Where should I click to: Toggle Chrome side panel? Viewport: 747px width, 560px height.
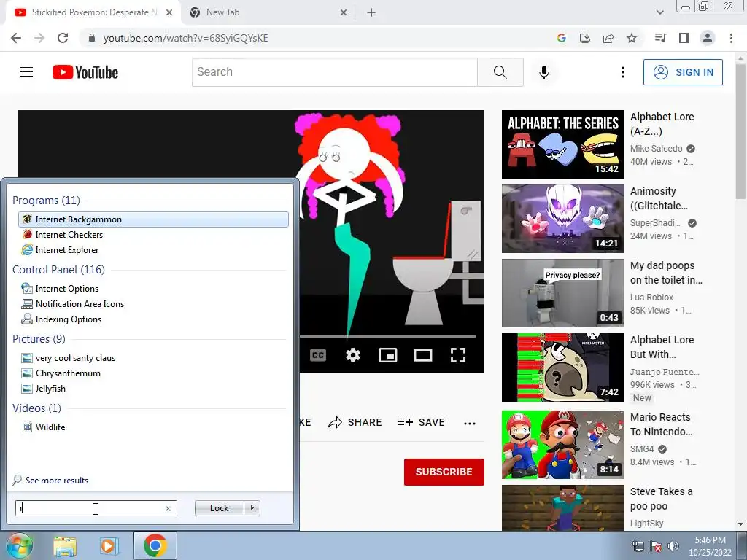[684, 38]
